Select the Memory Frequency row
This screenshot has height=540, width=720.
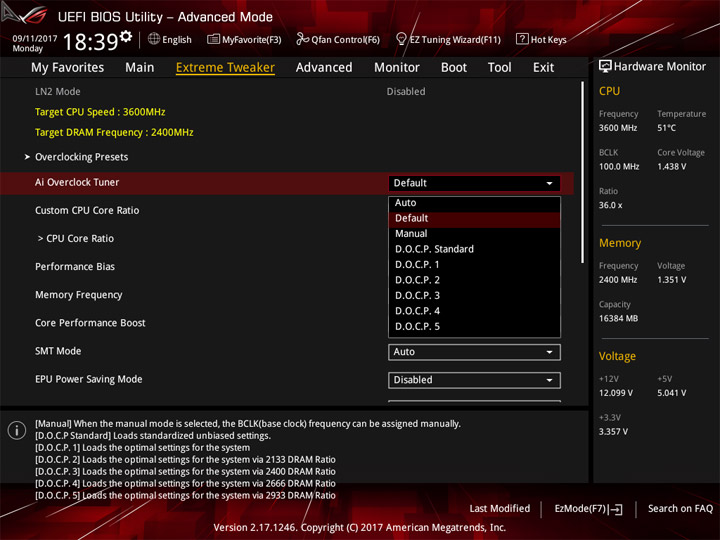click(x=79, y=295)
